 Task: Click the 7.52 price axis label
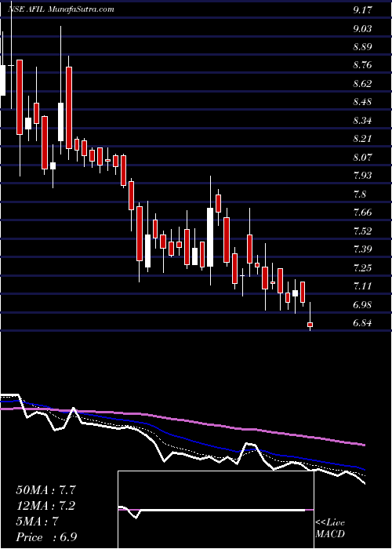point(362,231)
